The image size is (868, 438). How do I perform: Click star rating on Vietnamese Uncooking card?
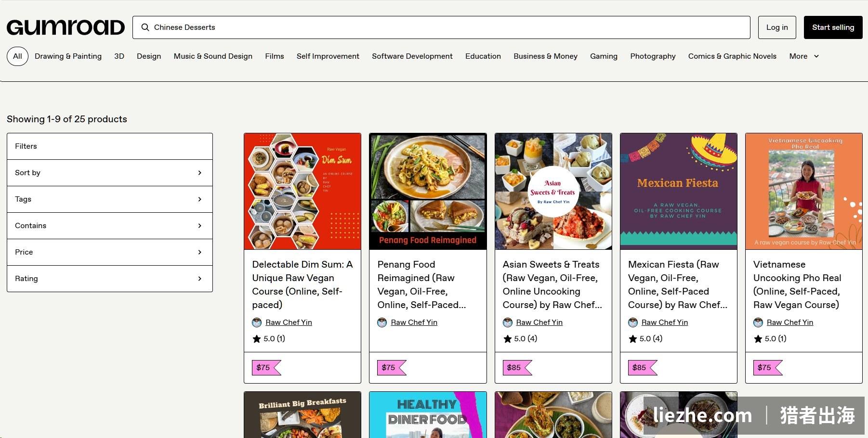(770, 339)
